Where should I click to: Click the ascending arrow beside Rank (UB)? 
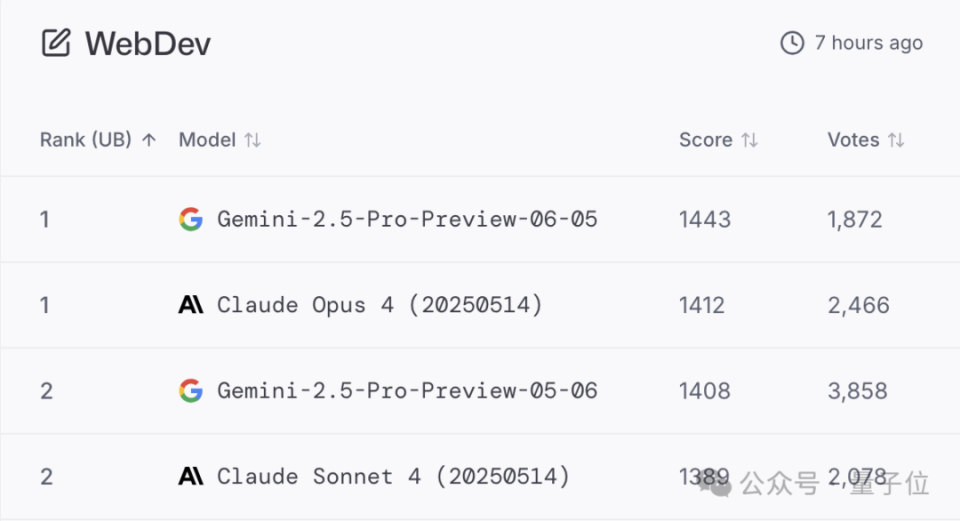149,140
